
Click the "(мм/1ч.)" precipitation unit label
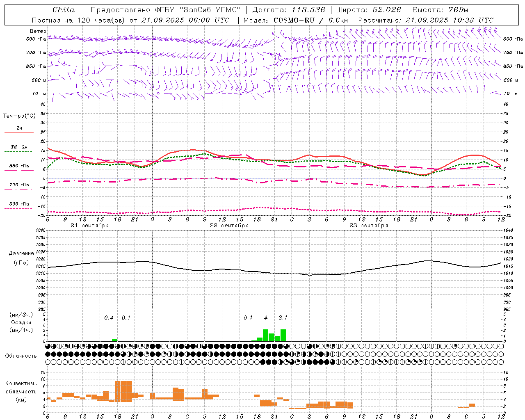coord(21,330)
